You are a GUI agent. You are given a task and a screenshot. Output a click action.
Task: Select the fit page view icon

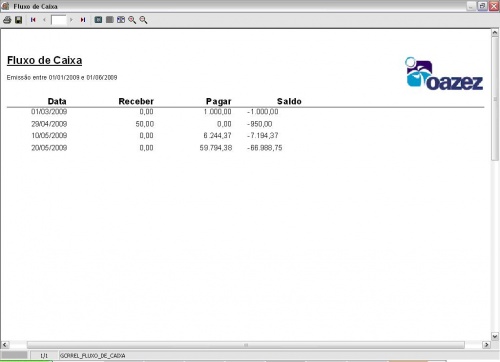[110, 20]
